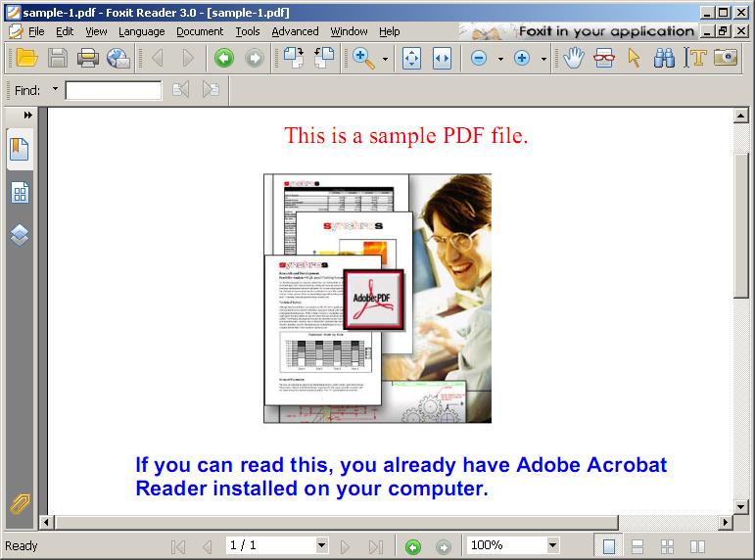Switch to Continuous Facing layout
Screen dimensions: 755x560
[x=668, y=546]
